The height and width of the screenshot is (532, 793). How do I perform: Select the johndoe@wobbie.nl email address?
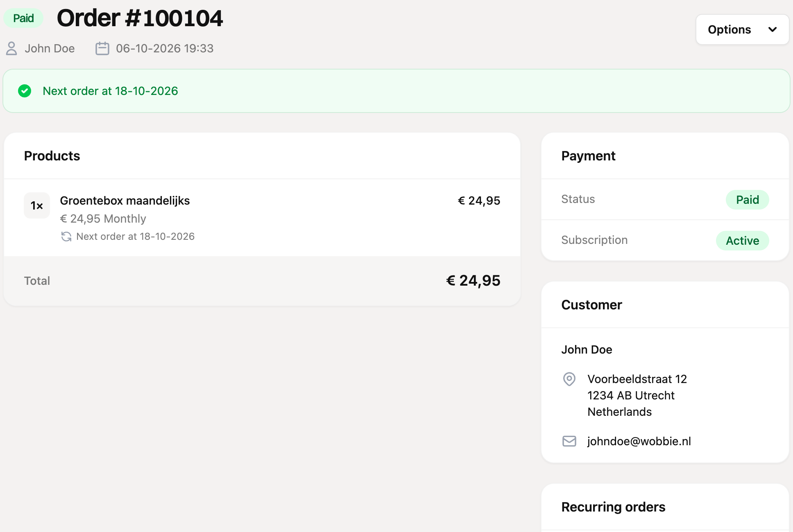(639, 441)
